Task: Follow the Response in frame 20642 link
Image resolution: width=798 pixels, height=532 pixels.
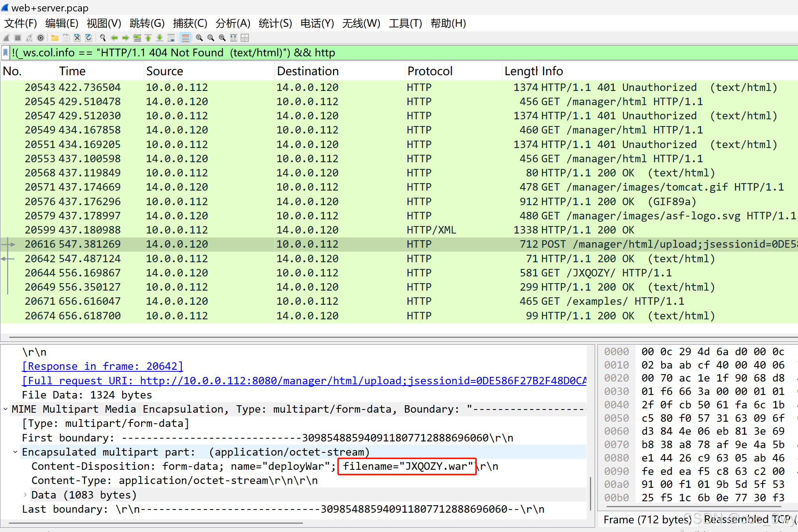Action: [102, 366]
